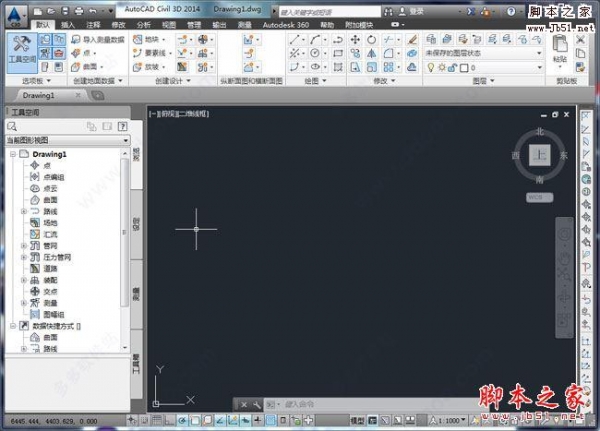Click the 模型 model space status button
The image size is (600, 431).
[357, 421]
